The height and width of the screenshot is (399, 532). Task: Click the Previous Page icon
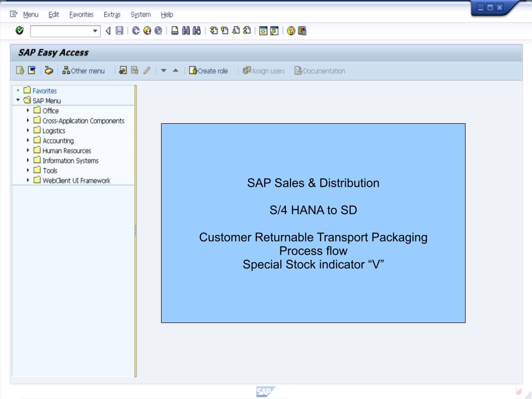[x=224, y=31]
